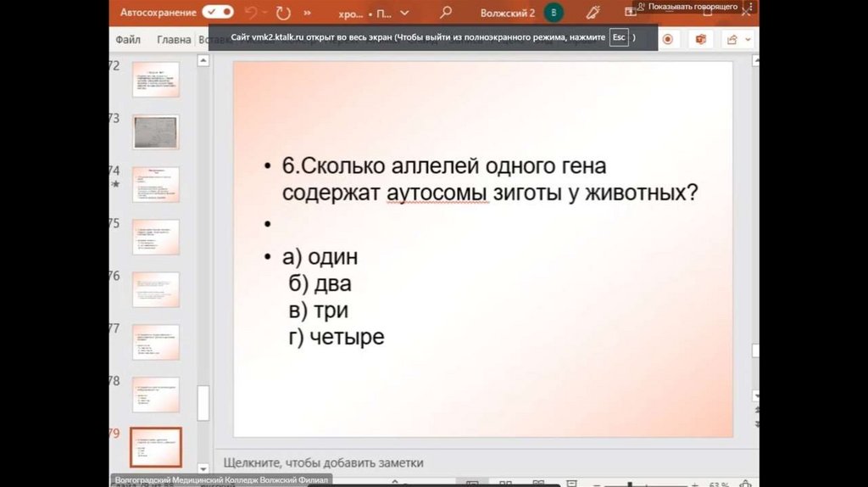Click the Undo arrow icon

[x=252, y=13]
